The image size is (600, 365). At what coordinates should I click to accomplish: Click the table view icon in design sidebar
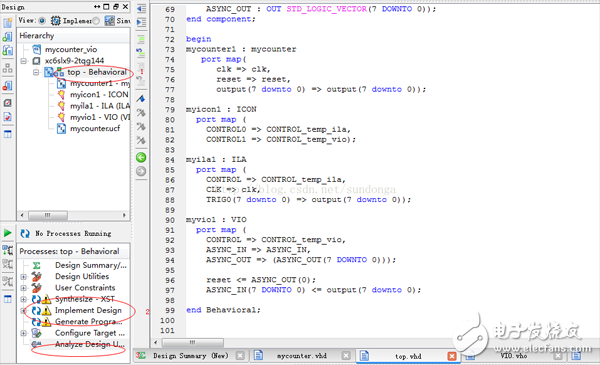(x=8, y=134)
